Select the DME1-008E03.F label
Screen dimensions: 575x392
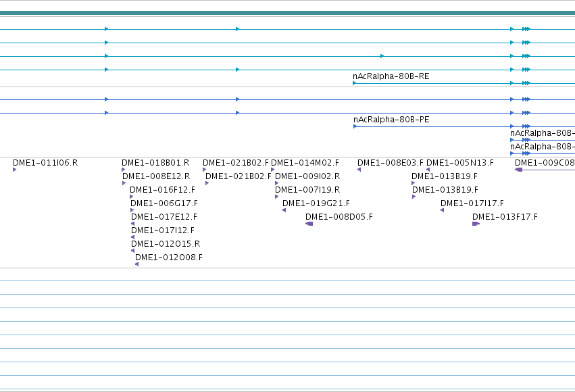coord(390,163)
